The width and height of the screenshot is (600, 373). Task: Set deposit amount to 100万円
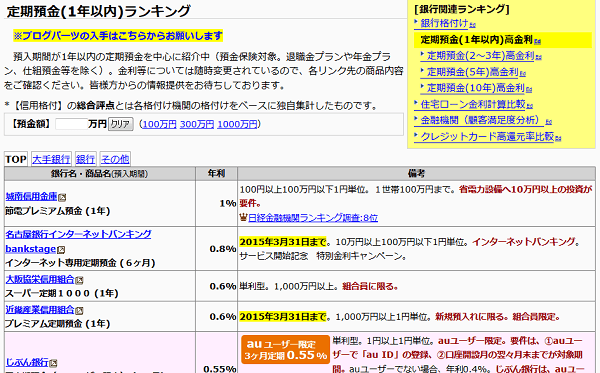159,124
